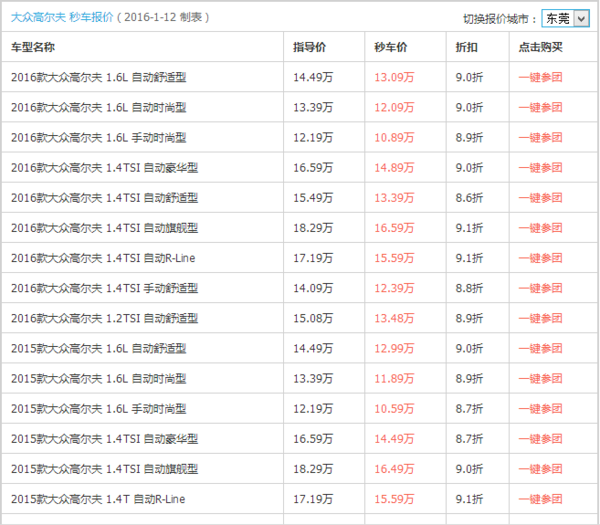Select model name 2016款大众高尔夫 1.4TSI 手动舒适型
Screen dimensions: 600x525
(x=104, y=288)
